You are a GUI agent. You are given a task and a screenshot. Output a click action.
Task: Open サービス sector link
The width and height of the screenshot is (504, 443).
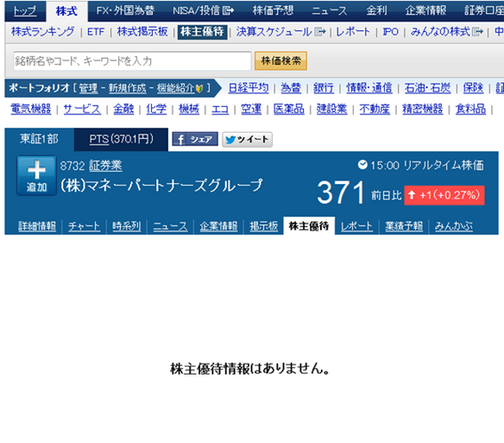82,109
